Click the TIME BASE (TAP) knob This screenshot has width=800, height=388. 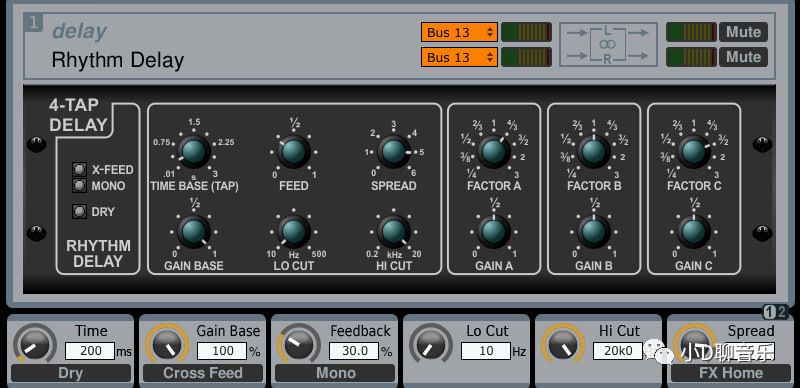coord(194,151)
